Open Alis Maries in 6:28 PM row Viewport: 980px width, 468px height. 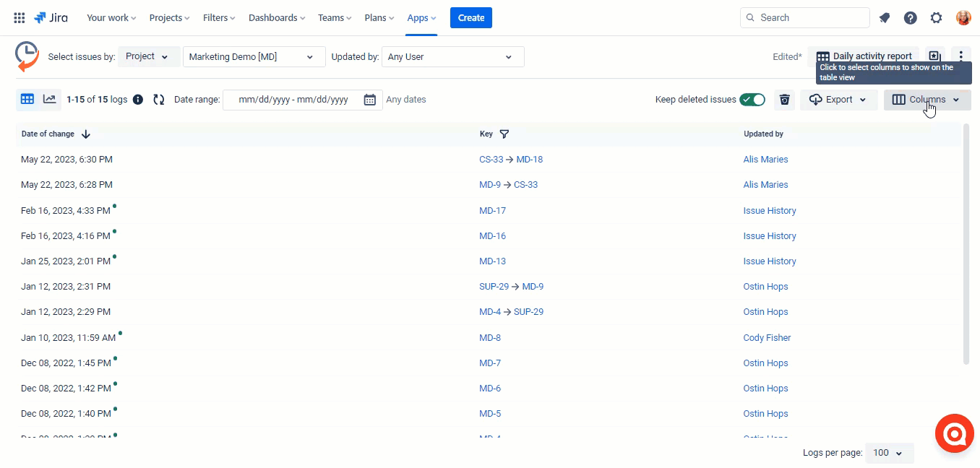[x=765, y=185]
